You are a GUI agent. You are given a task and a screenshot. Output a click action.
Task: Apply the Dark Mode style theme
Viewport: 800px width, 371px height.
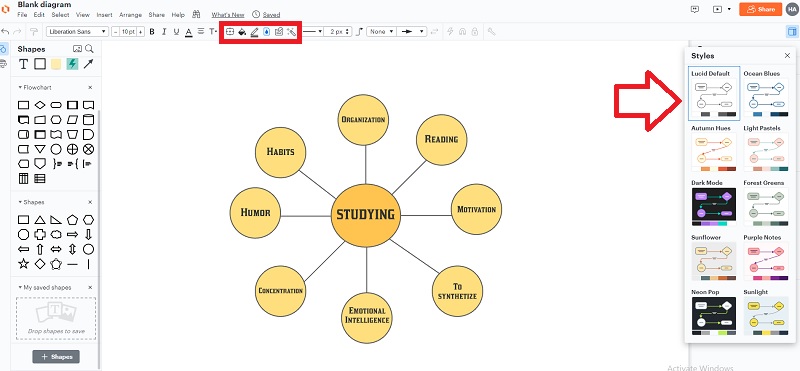pyautogui.click(x=714, y=203)
